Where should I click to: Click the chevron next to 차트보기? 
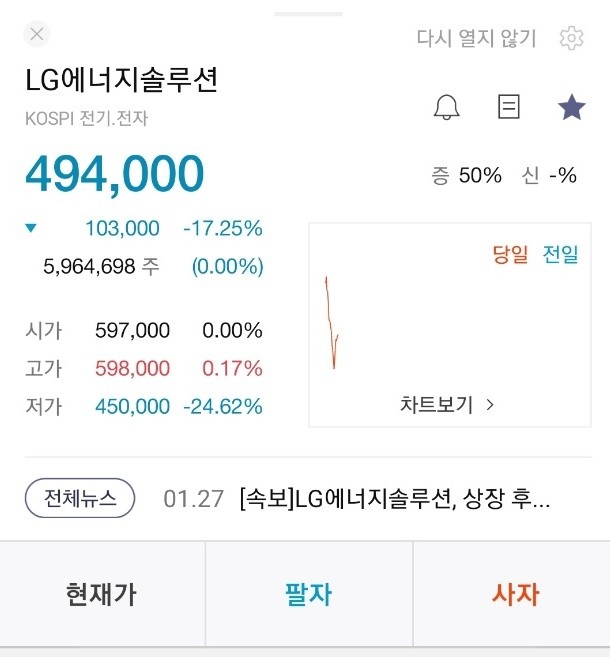(x=490, y=405)
